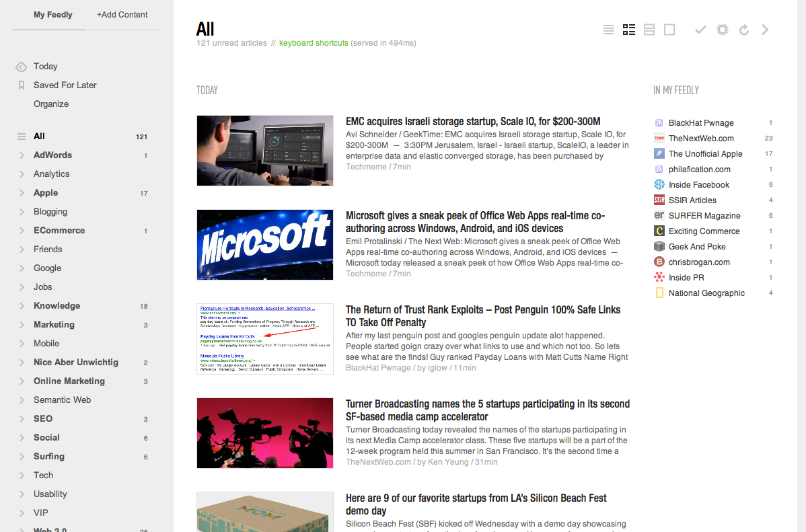This screenshot has width=806, height=532.
Task: Open the gear preferences icon
Action: click(722, 30)
